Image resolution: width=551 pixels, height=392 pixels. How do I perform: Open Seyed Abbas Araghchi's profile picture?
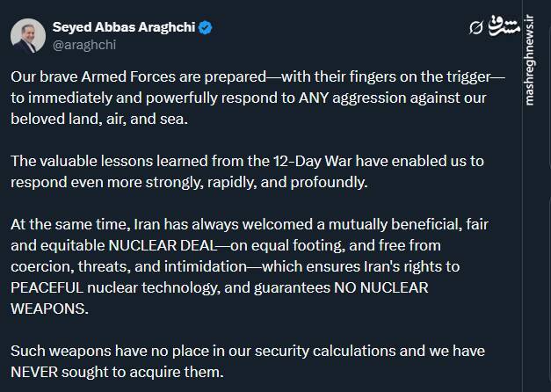pyautogui.click(x=27, y=35)
